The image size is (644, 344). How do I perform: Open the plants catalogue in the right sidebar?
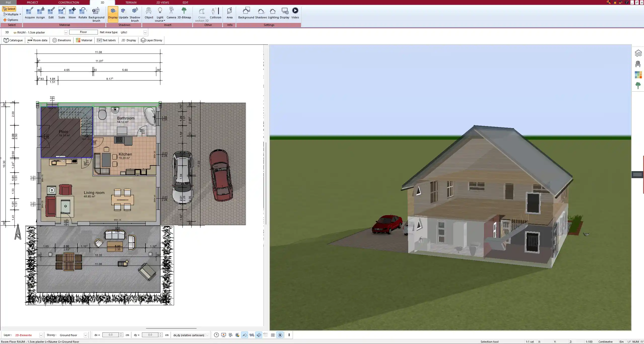[638, 85]
